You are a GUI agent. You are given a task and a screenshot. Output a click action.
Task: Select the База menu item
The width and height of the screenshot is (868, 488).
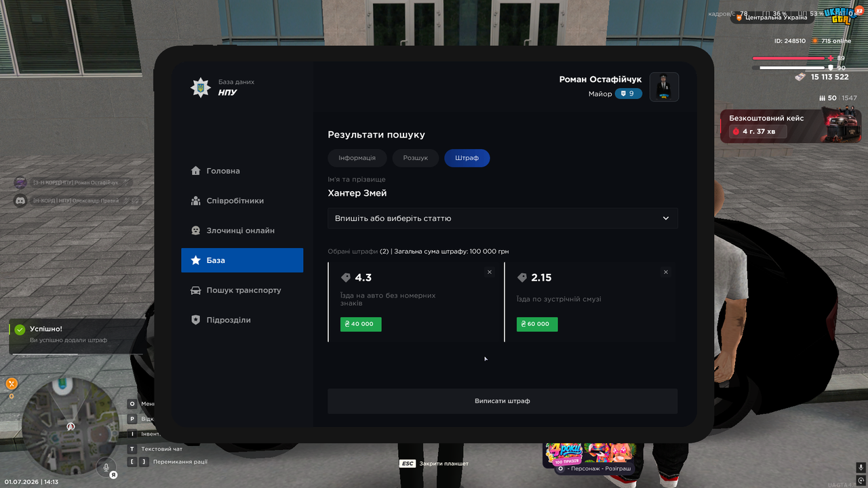pyautogui.click(x=242, y=260)
